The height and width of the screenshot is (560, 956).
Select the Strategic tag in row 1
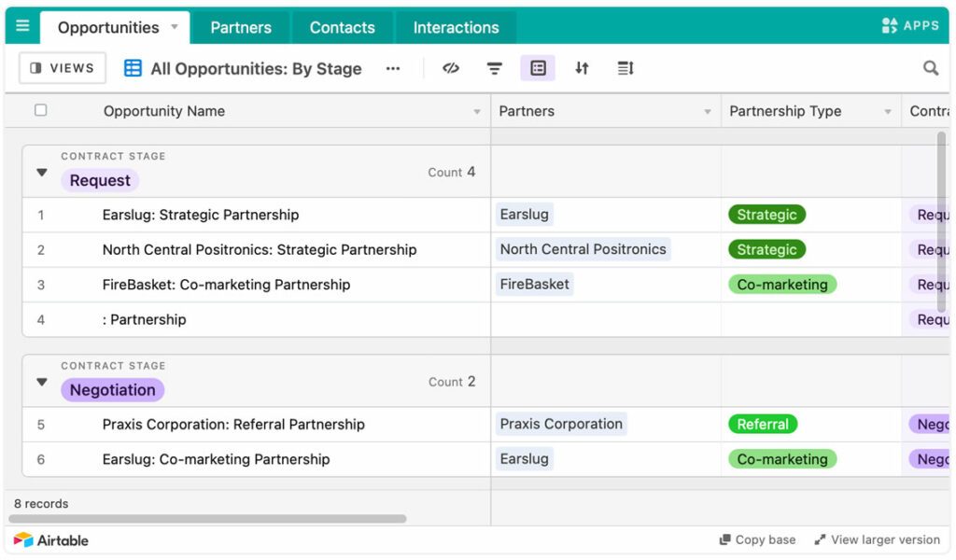767,215
